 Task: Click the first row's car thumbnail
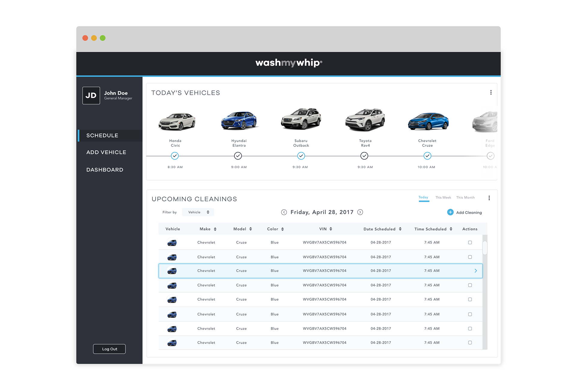172,242
